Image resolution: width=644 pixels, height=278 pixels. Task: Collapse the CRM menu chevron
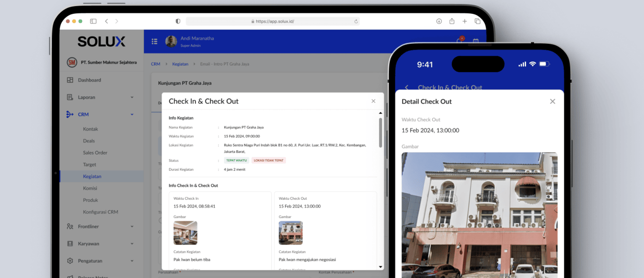click(x=132, y=114)
